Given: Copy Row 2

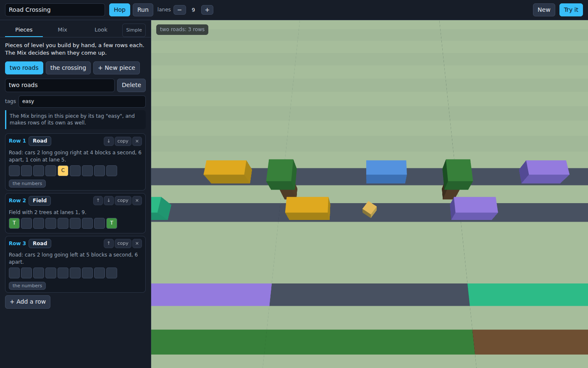Looking at the screenshot, I should click(123, 201).
